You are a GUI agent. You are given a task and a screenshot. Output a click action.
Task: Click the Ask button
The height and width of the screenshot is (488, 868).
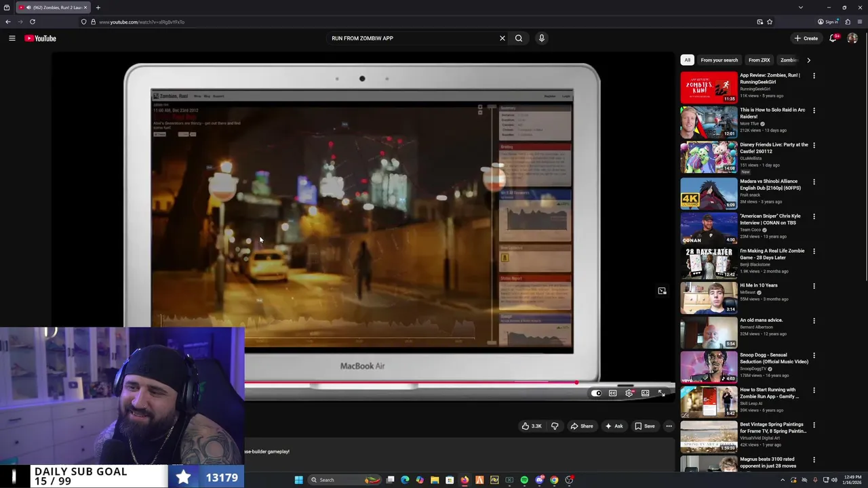click(x=614, y=426)
